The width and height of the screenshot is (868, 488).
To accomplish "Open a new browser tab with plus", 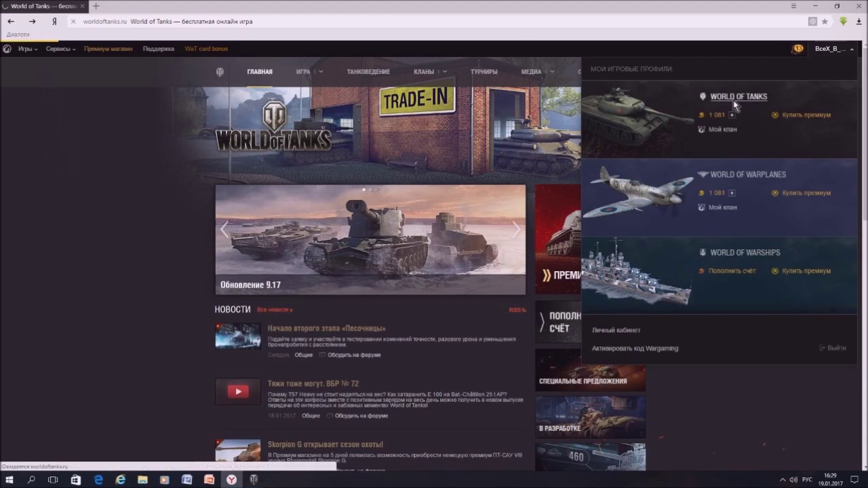I will [x=96, y=6].
